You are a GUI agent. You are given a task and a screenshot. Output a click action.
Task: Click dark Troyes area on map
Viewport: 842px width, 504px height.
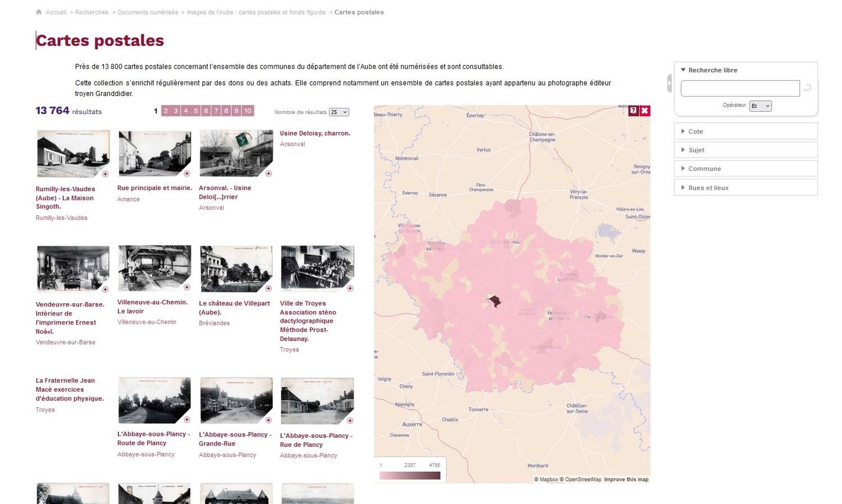[x=495, y=301]
